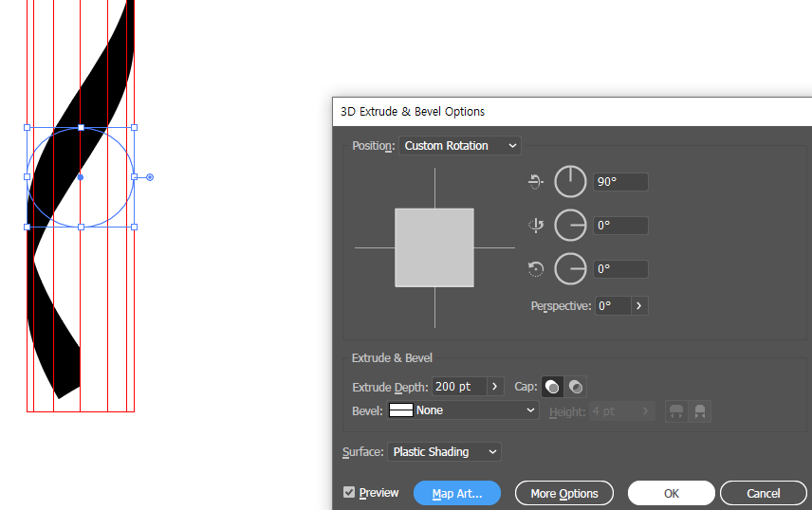Confirm with the OK button
This screenshot has height=510, width=812.
(x=672, y=494)
